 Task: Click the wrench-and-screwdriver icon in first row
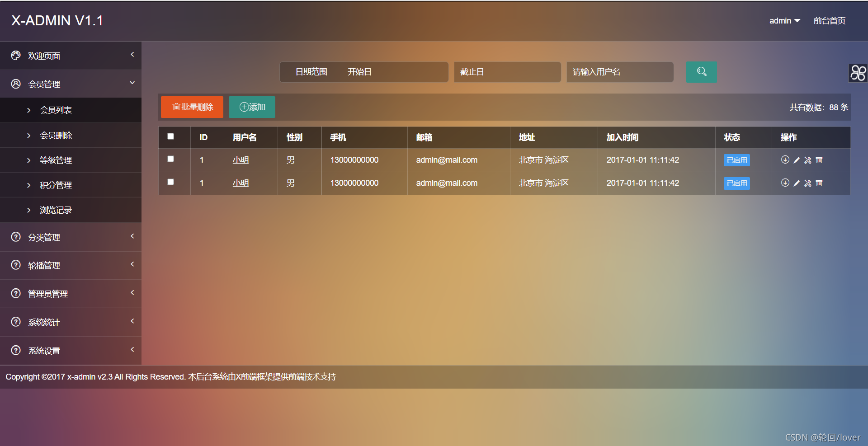click(808, 160)
